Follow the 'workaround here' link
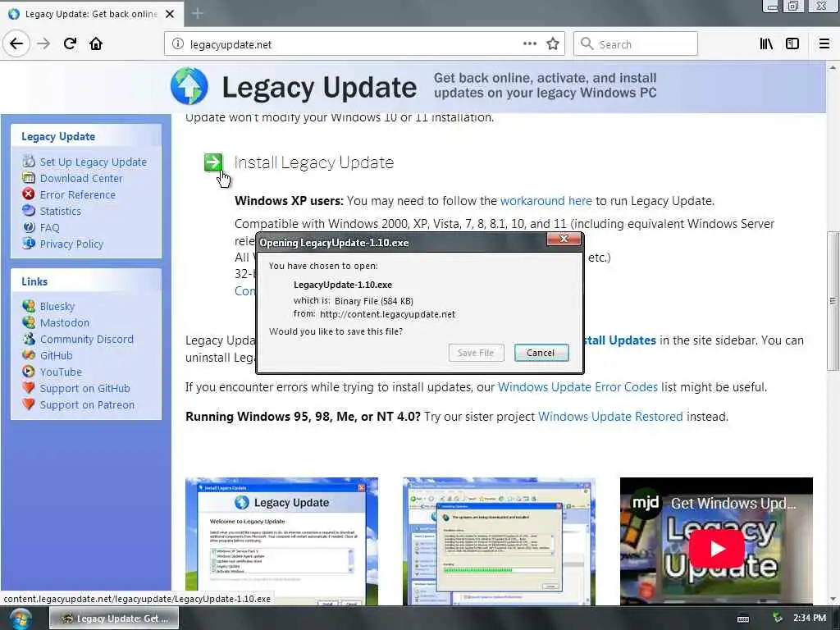The height and width of the screenshot is (630, 840). 546,201
